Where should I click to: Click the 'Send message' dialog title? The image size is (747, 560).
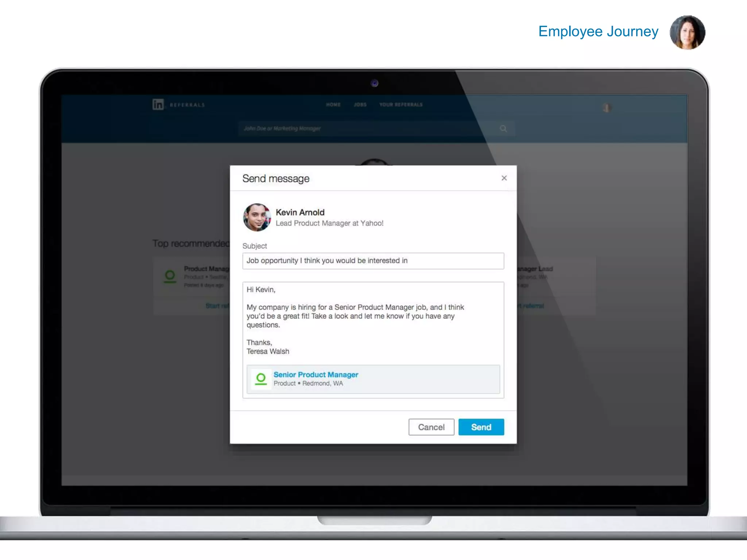click(276, 179)
